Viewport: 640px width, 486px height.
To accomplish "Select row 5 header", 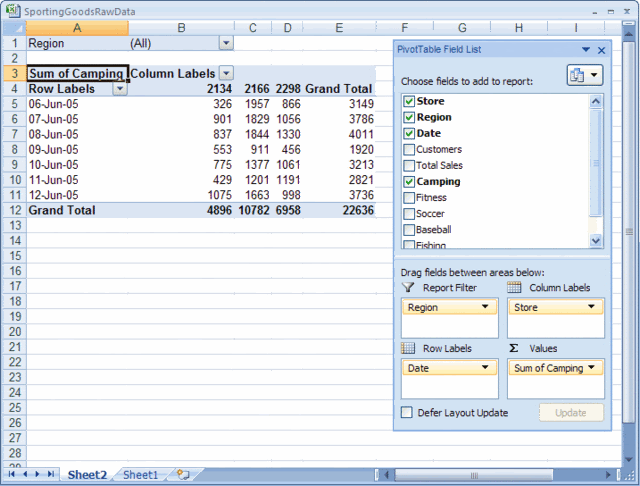I will 14,104.
